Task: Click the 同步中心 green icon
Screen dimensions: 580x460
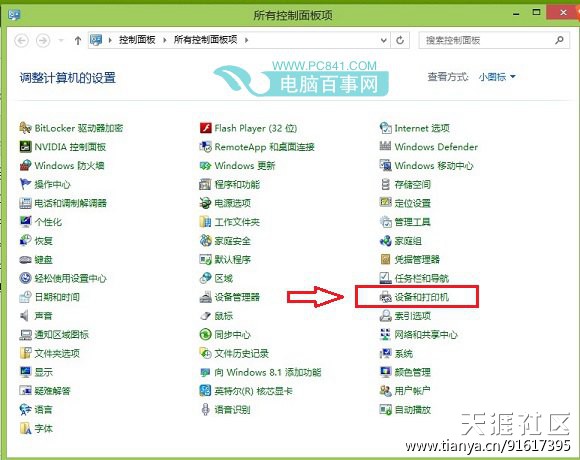Action: (x=205, y=334)
